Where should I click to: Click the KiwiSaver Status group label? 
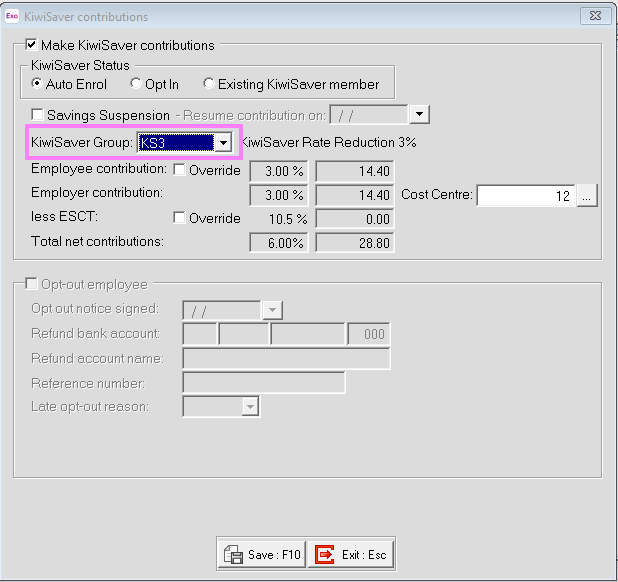[80, 65]
